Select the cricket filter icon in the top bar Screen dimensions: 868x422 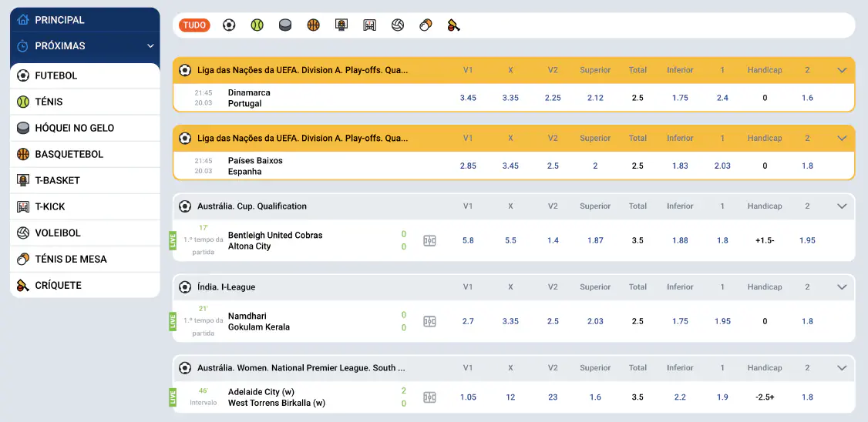(x=453, y=25)
